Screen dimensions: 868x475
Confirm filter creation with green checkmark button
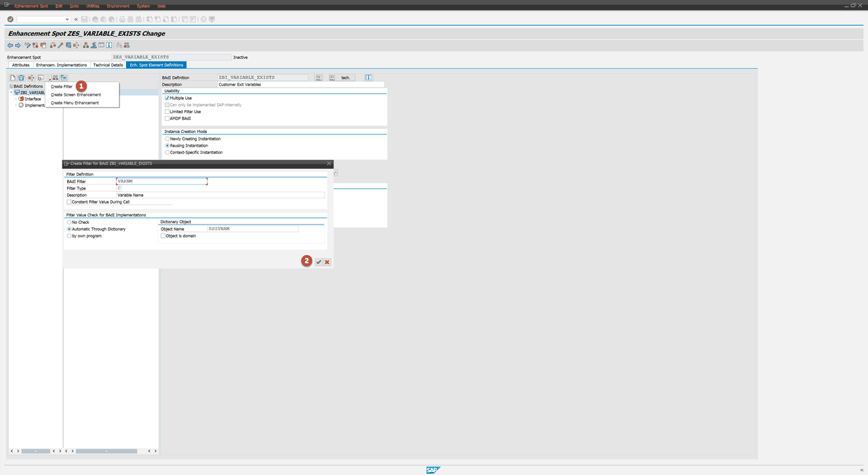319,262
